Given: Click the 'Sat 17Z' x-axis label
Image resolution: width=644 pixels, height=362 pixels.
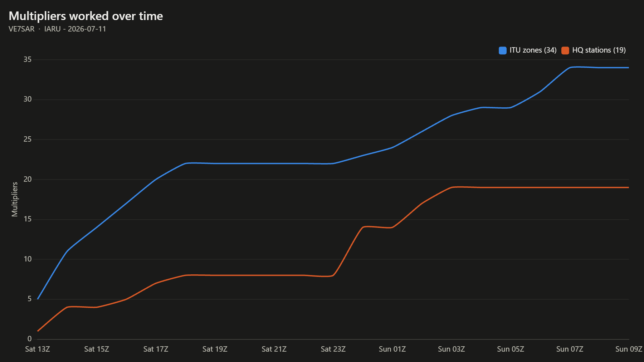Looking at the screenshot, I should click(156, 349).
